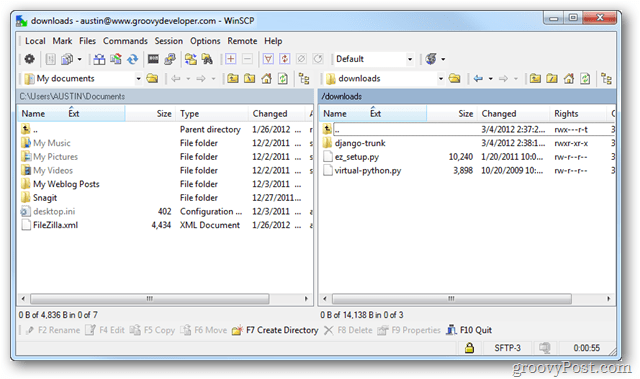Open Preferences with the gear icon

pyautogui.click(x=29, y=59)
